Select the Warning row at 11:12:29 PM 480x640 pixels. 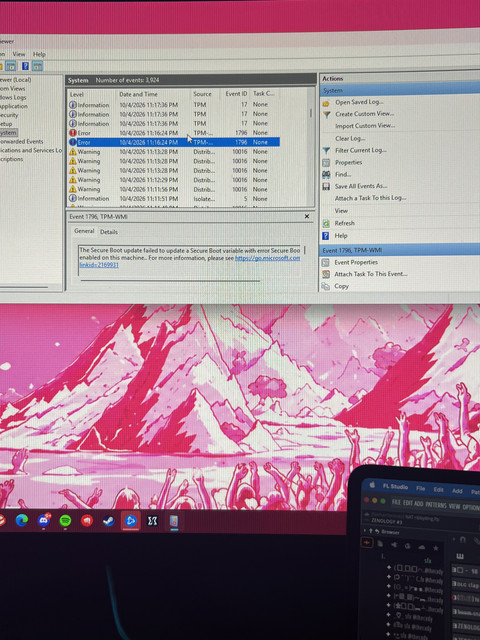click(173, 180)
